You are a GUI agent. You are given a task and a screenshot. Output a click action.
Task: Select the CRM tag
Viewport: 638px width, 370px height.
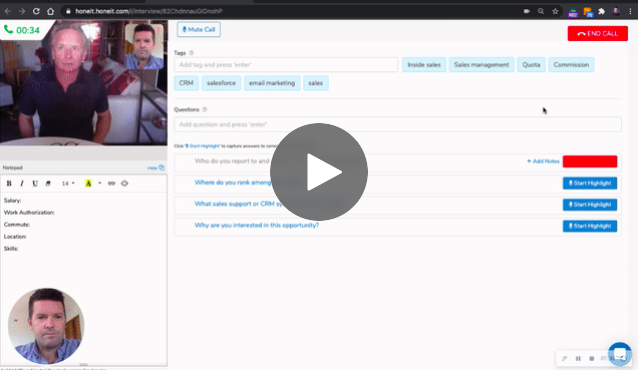[186, 83]
